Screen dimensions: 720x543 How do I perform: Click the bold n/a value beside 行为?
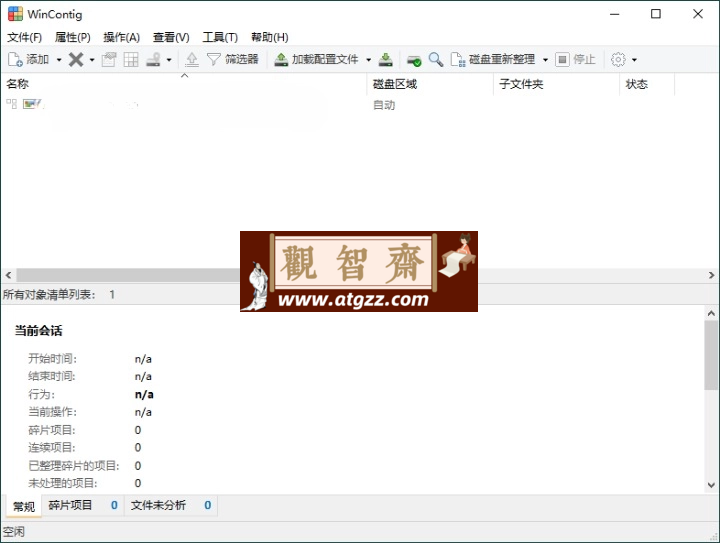click(144, 395)
